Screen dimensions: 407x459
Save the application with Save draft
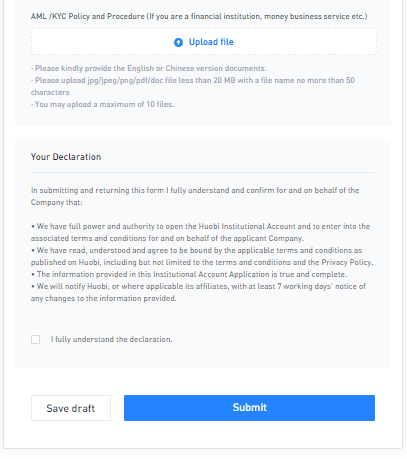[71, 408]
